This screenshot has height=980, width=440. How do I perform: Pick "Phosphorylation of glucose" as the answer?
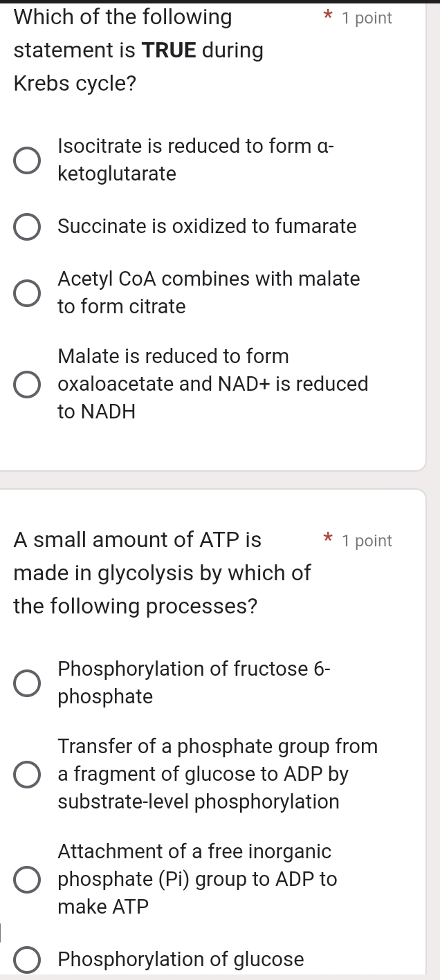(26, 959)
